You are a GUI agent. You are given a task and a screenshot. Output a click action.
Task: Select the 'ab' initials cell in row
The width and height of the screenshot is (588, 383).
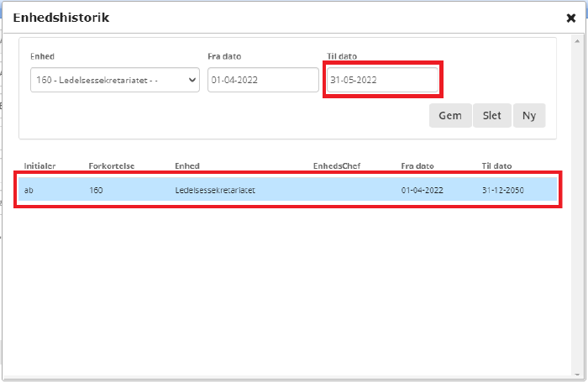tap(29, 191)
